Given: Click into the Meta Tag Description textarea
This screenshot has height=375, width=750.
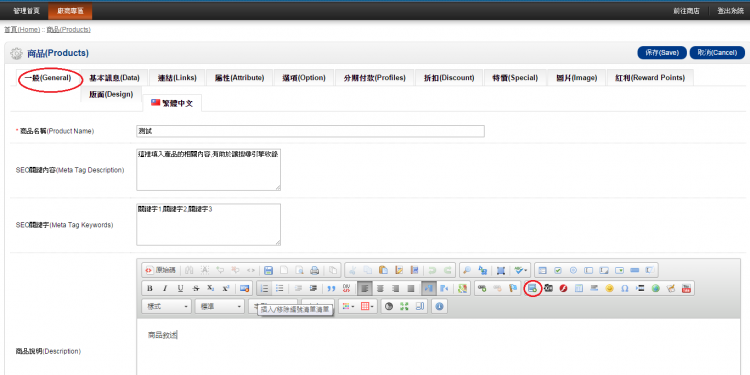Looking at the screenshot, I should click(209, 170).
